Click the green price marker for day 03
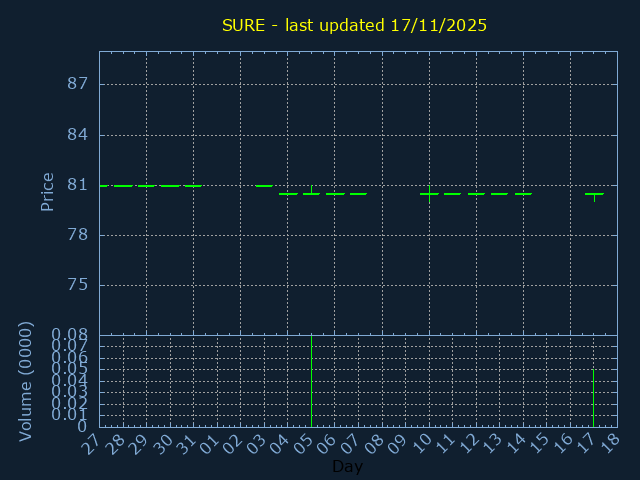This screenshot has height=480, width=640. click(x=264, y=186)
